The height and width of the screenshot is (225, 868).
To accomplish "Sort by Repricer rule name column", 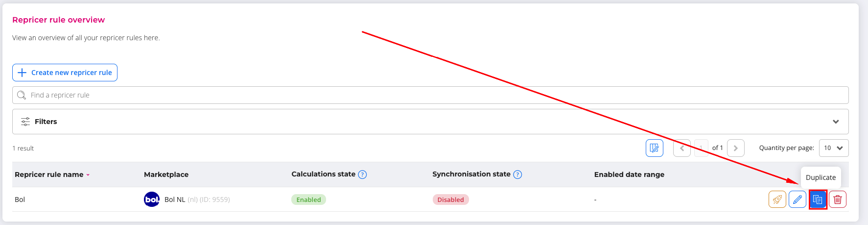I will click(x=52, y=175).
